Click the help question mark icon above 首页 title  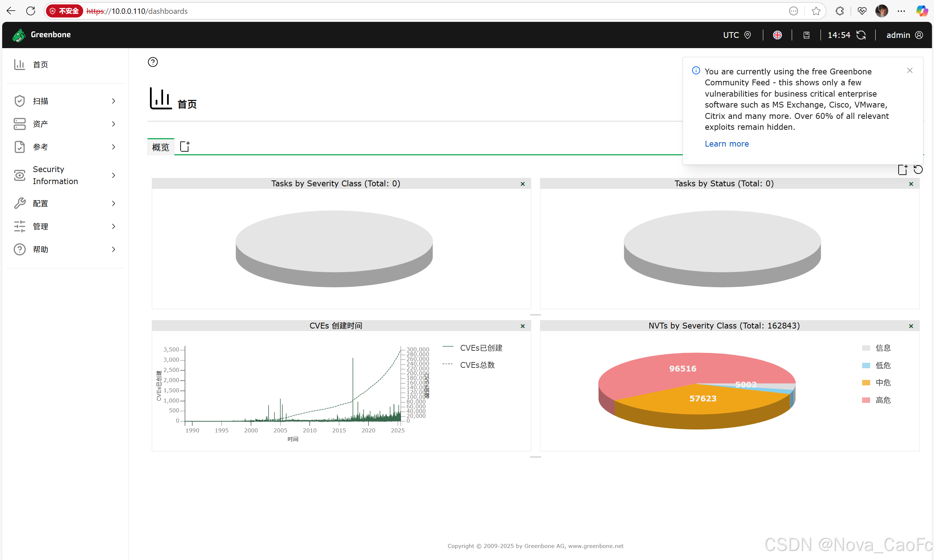click(153, 62)
